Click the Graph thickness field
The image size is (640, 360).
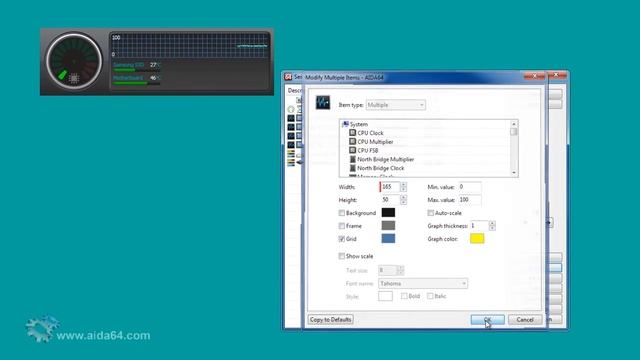point(479,225)
